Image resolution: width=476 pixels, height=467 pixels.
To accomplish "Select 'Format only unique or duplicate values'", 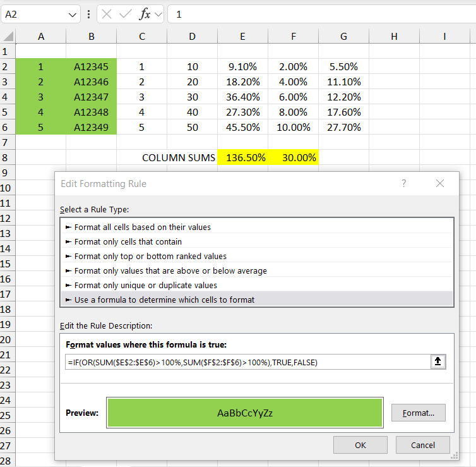I will click(x=257, y=285).
